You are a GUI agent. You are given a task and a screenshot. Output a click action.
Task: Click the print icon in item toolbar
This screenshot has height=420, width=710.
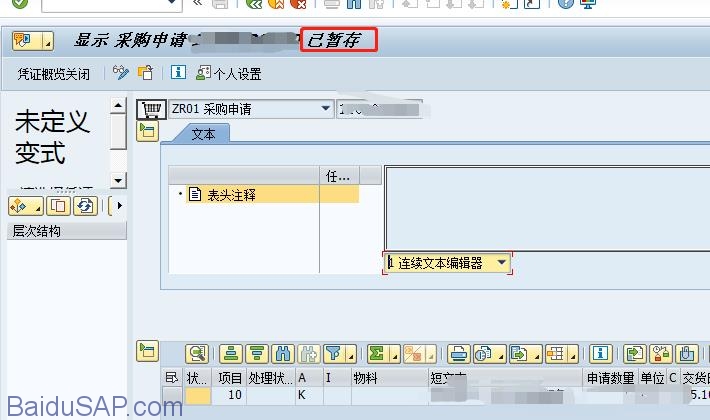point(458,353)
